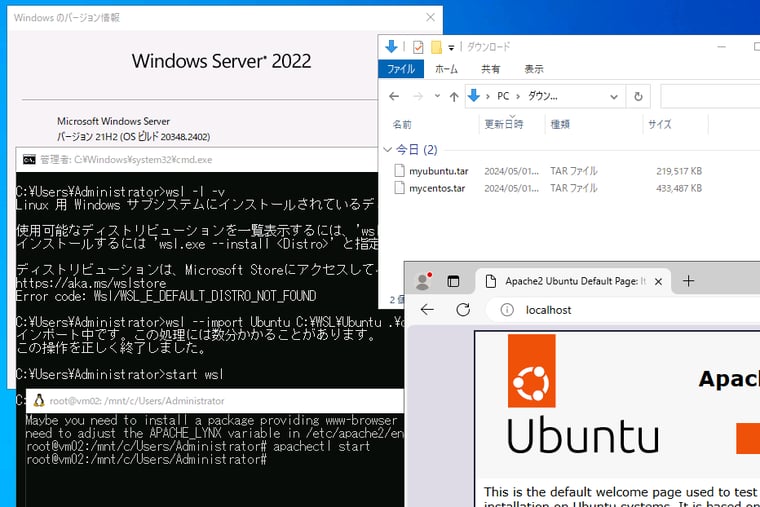The width and height of the screenshot is (760, 507).
Task: Select the mycentos.tar file
Action: tap(437, 188)
